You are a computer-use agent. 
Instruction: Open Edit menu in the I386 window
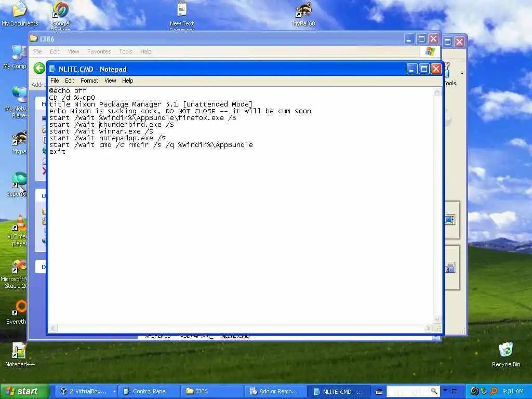(55, 51)
